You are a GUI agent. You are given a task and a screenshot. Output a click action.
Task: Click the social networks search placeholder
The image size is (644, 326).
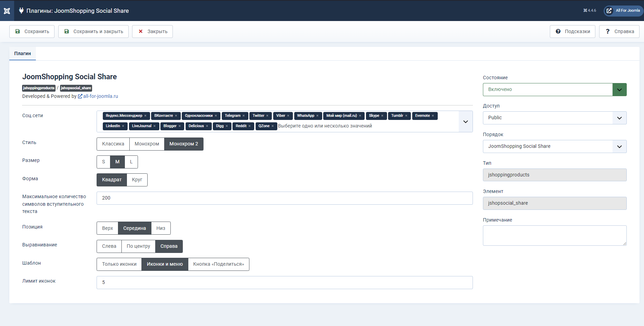tap(325, 126)
